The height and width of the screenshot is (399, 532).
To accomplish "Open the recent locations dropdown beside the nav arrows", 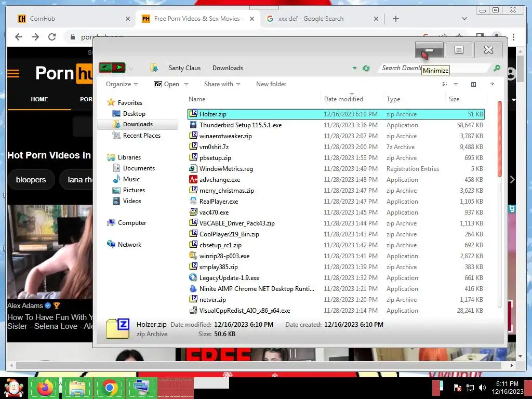I will click(x=131, y=69).
